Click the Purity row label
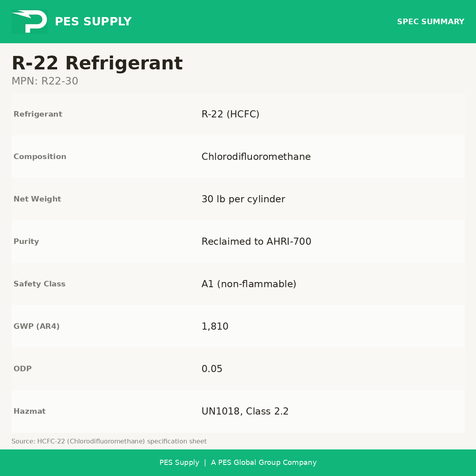The width and height of the screenshot is (476, 476). [x=26, y=242]
